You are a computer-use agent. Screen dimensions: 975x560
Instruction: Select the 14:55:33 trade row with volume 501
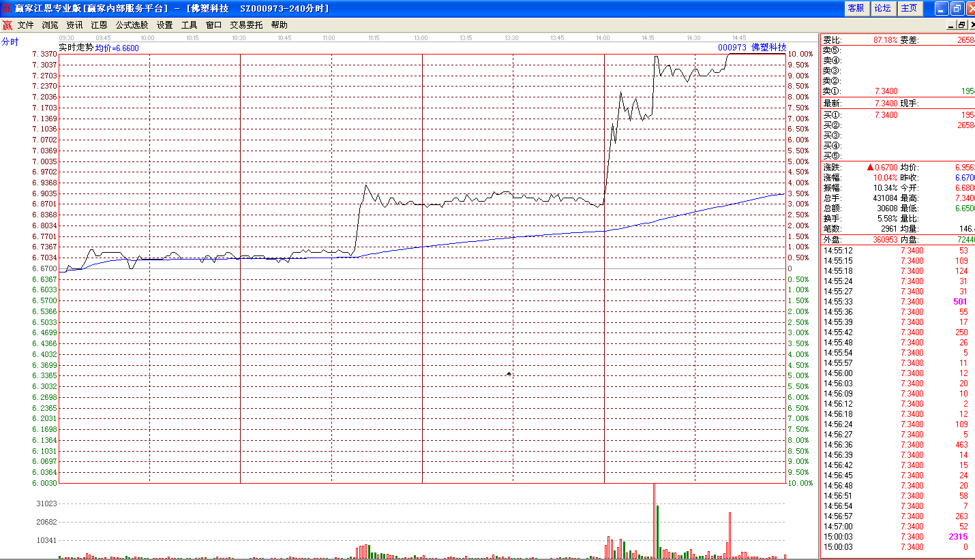tap(897, 302)
